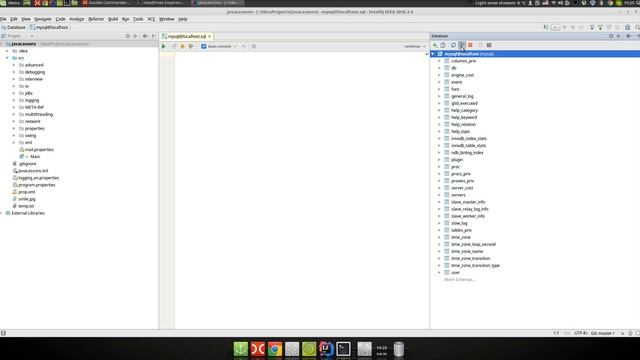Switch to Double Commander window in taskbar
The width and height of the screenshot is (640, 360).
click(x=106, y=3)
